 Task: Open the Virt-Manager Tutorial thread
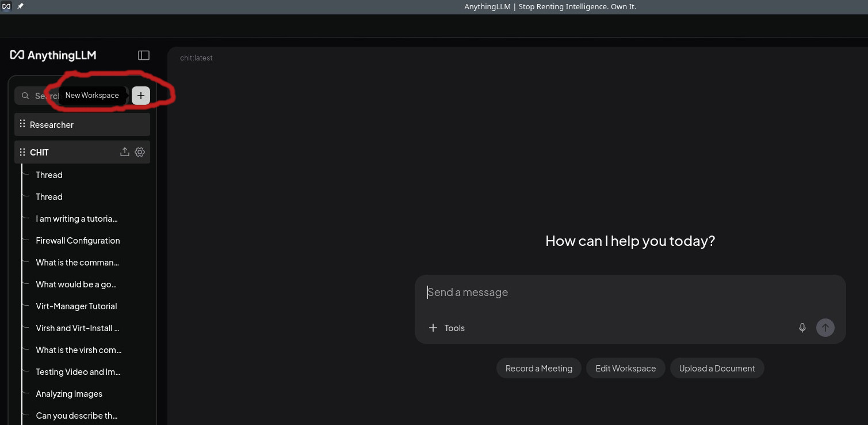pos(77,306)
